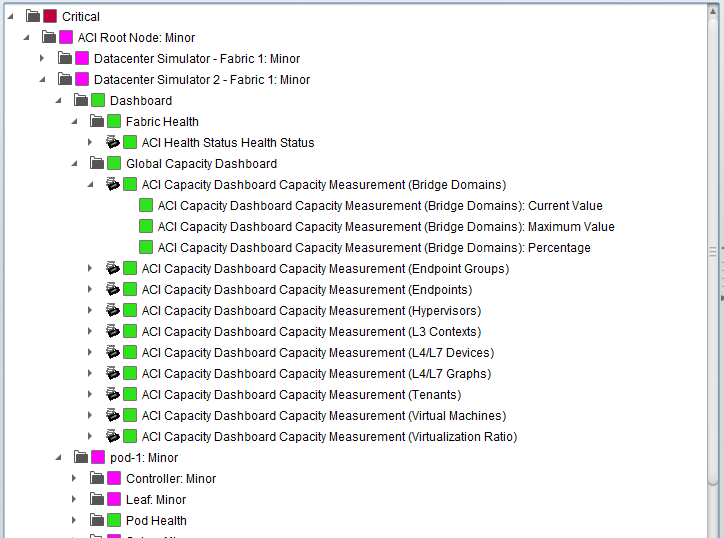724x538 pixels.
Task: Expand the Virtual Machines measurement node
Action: click(90, 415)
